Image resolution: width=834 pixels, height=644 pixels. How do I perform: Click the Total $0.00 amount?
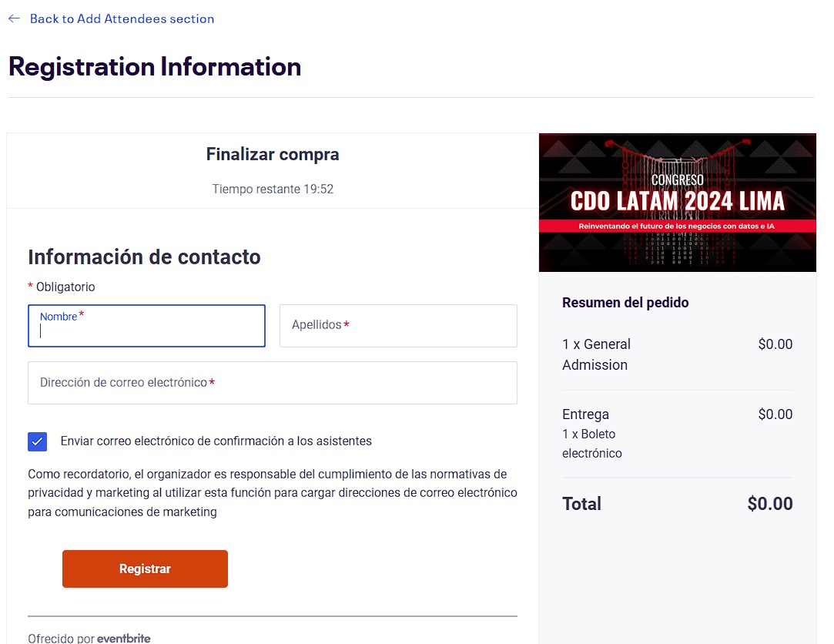769,504
